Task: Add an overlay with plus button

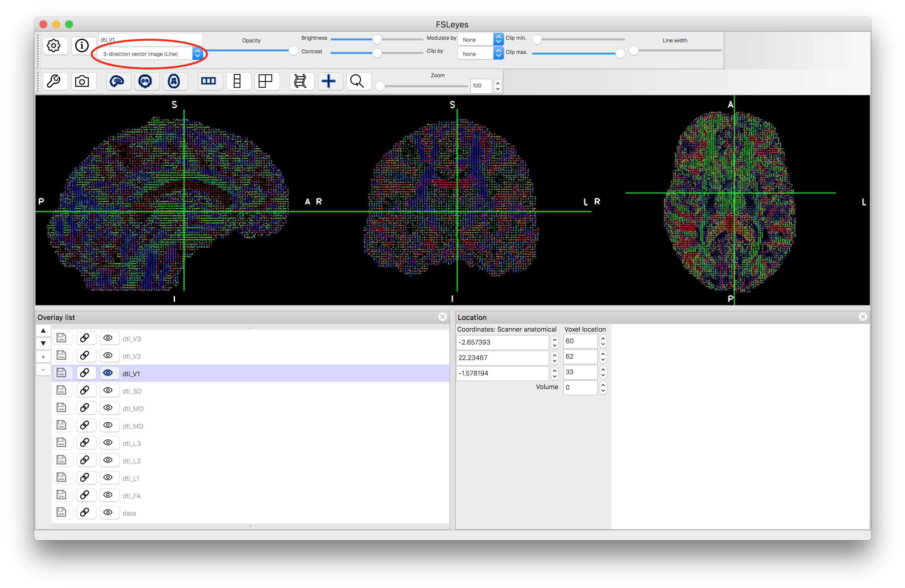Action: (43, 357)
